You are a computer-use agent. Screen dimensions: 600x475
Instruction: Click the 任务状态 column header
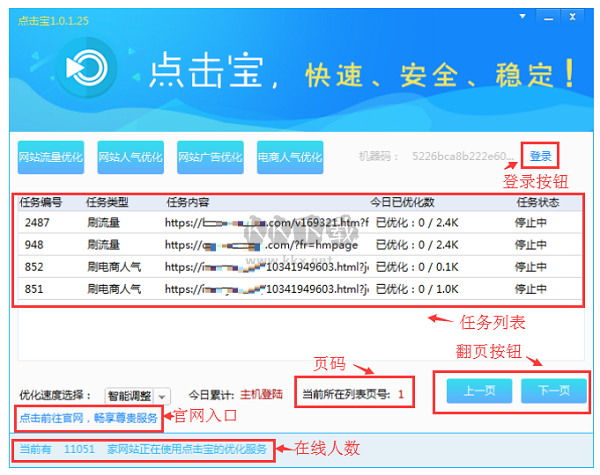pos(538,202)
